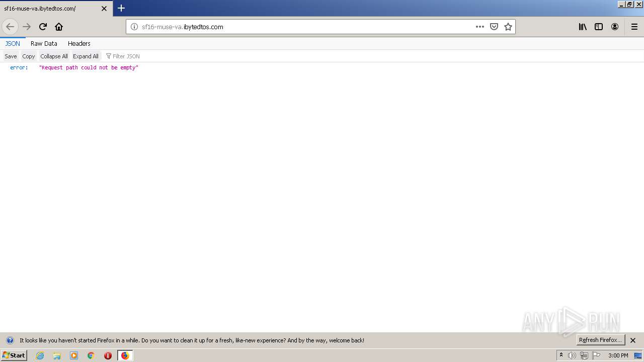Screen dimensions: 644x362
Task: Click the Refresh Firefox button
Action: pos(601,340)
